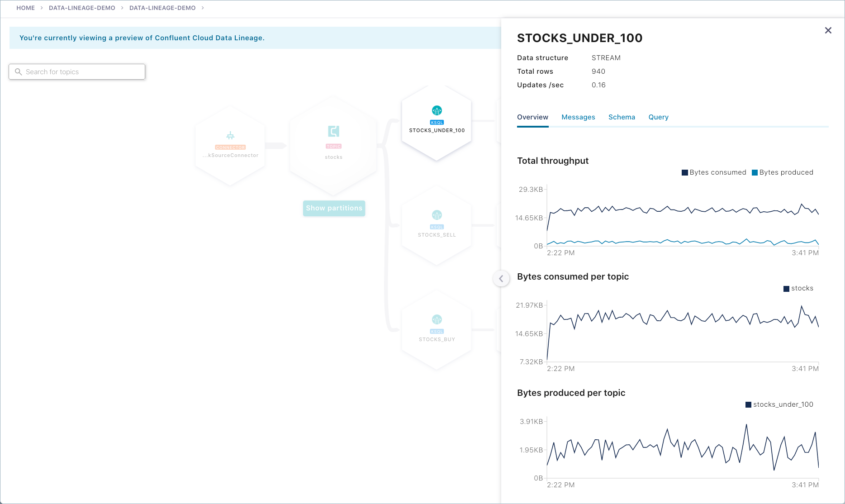Go to HOME breadcrumb

[26, 8]
